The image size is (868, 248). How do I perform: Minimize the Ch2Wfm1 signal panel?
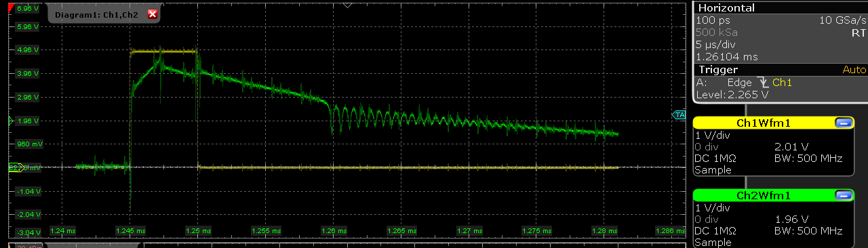tap(844, 196)
